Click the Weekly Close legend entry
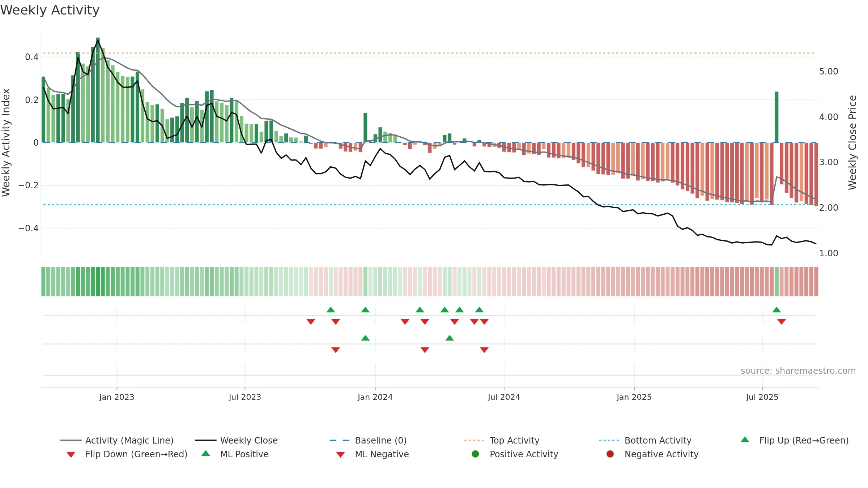868x488 pixels. point(236,440)
